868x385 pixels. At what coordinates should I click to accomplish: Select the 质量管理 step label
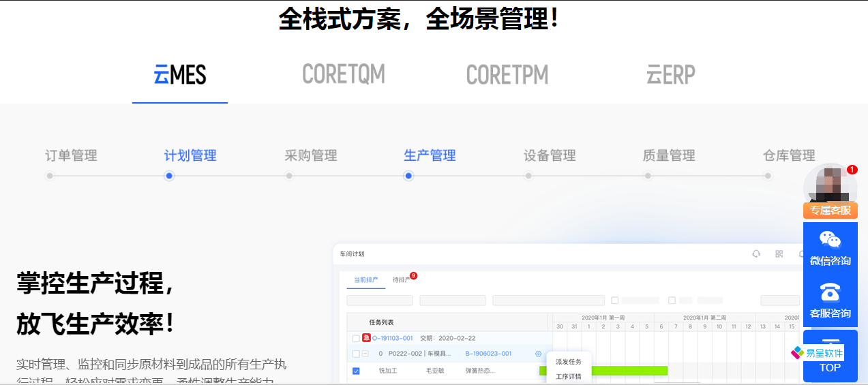(669, 155)
